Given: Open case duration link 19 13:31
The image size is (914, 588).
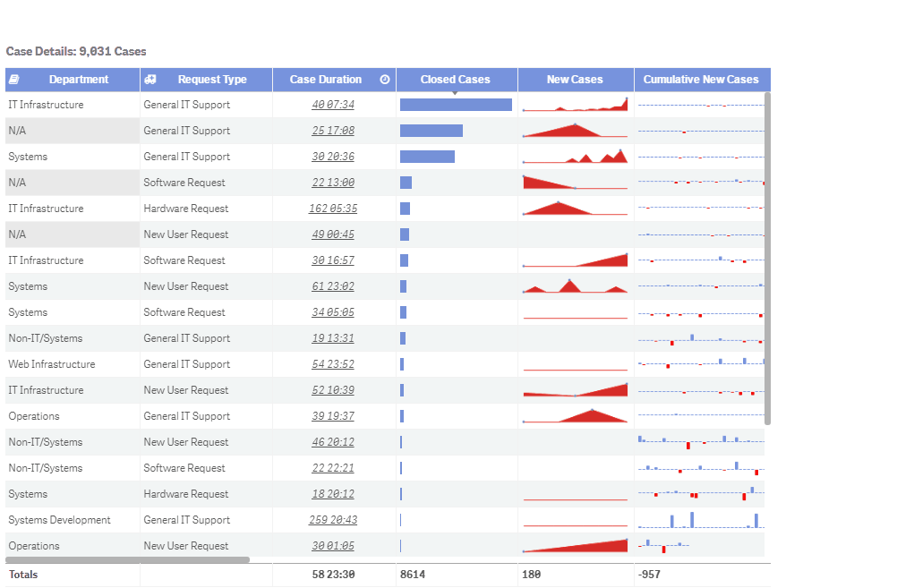Looking at the screenshot, I should pos(333,338).
